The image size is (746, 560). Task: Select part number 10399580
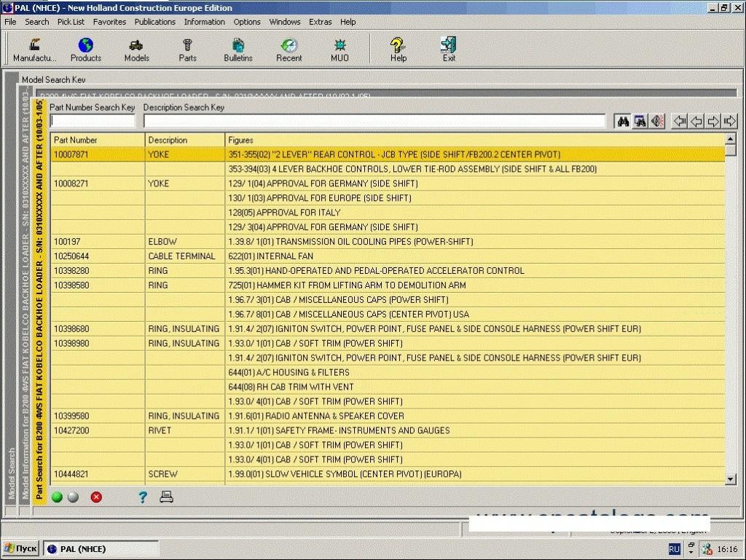pos(71,416)
